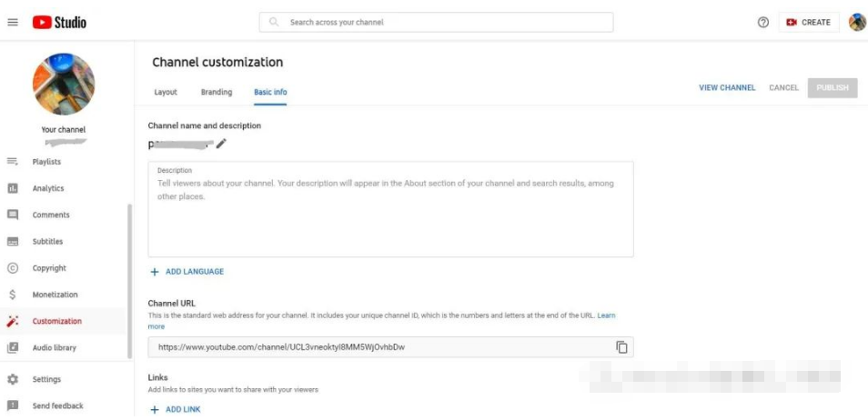Click the pencil icon to edit channel name

(221, 144)
